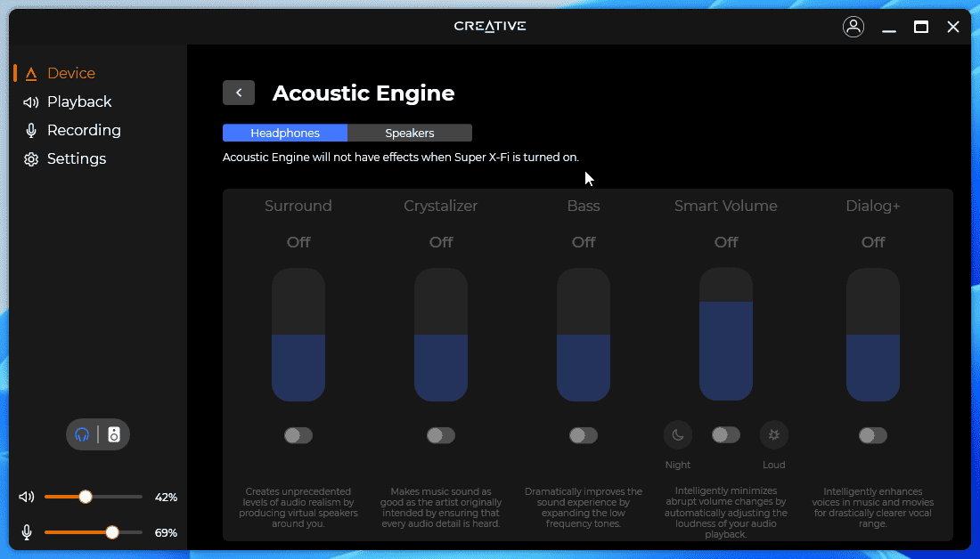980x559 pixels.
Task: Click the back arrow button
Action: tap(239, 93)
